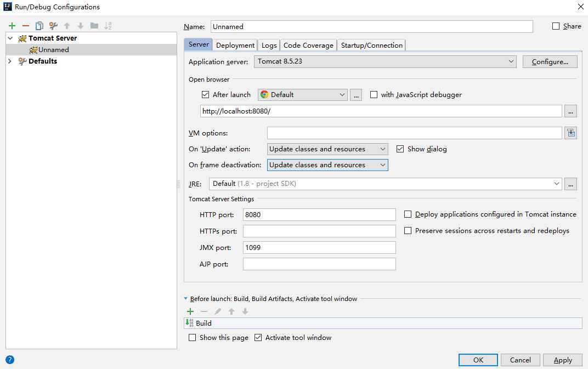Move configuration up arrow in toolbar
This screenshot has width=588, height=369.
[67, 26]
